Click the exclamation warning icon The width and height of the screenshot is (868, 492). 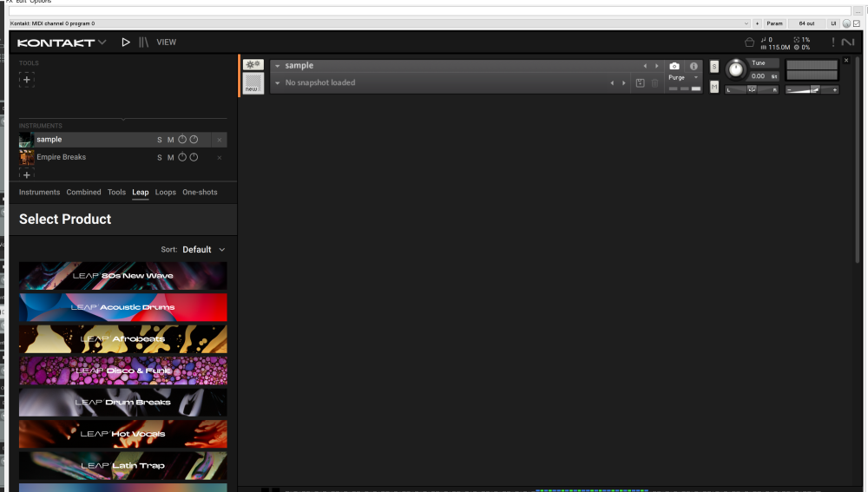point(833,42)
